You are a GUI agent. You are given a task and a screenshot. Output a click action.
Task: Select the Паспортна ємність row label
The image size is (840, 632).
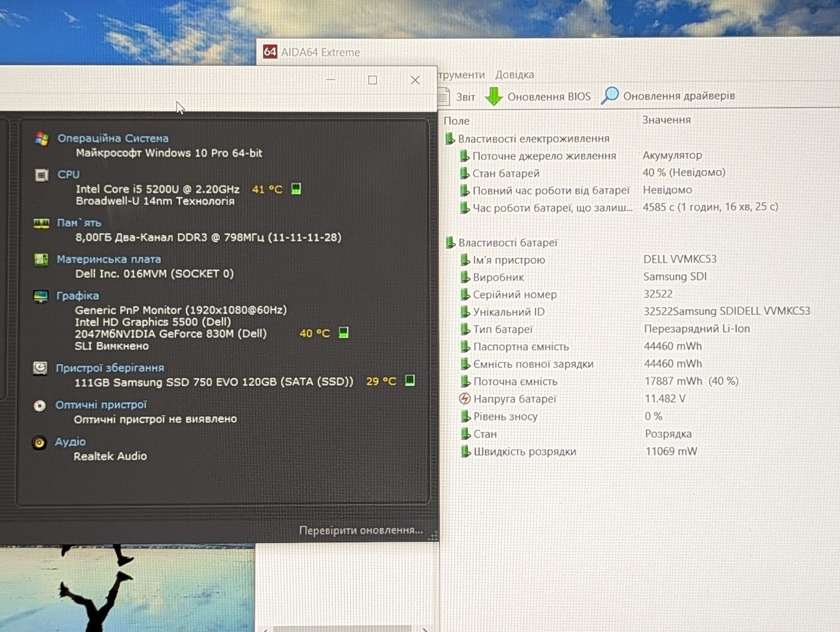click(x=521, y=347)
